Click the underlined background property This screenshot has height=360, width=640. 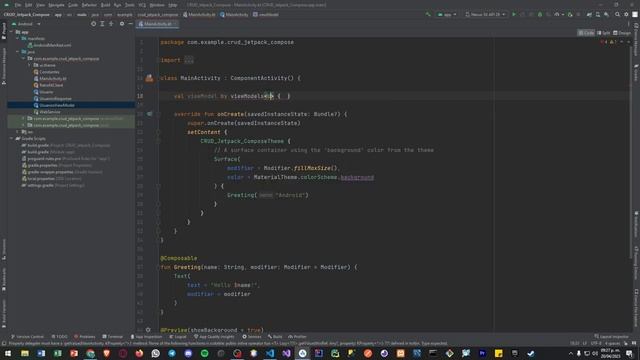pos(357,177)
